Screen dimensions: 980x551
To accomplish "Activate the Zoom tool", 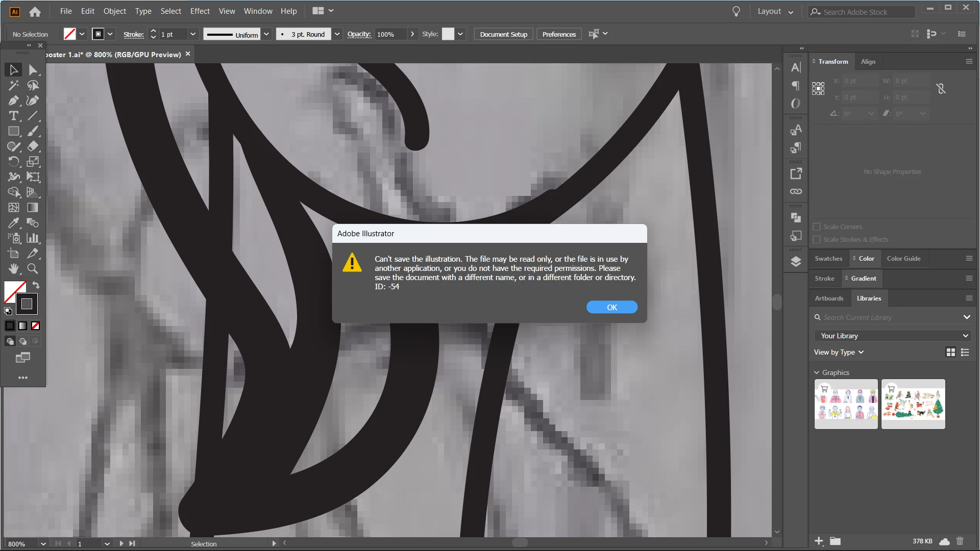I will click(33, 269).
